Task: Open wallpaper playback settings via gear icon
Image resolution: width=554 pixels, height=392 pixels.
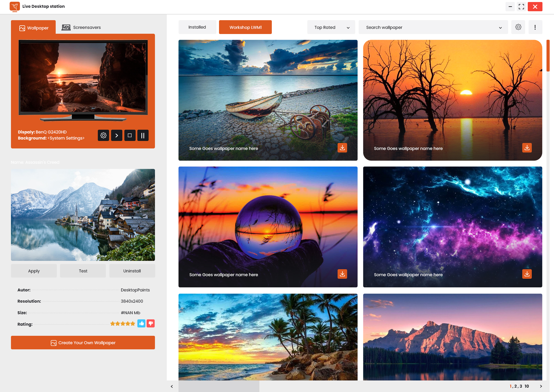Action: click(x=103, y=135)
